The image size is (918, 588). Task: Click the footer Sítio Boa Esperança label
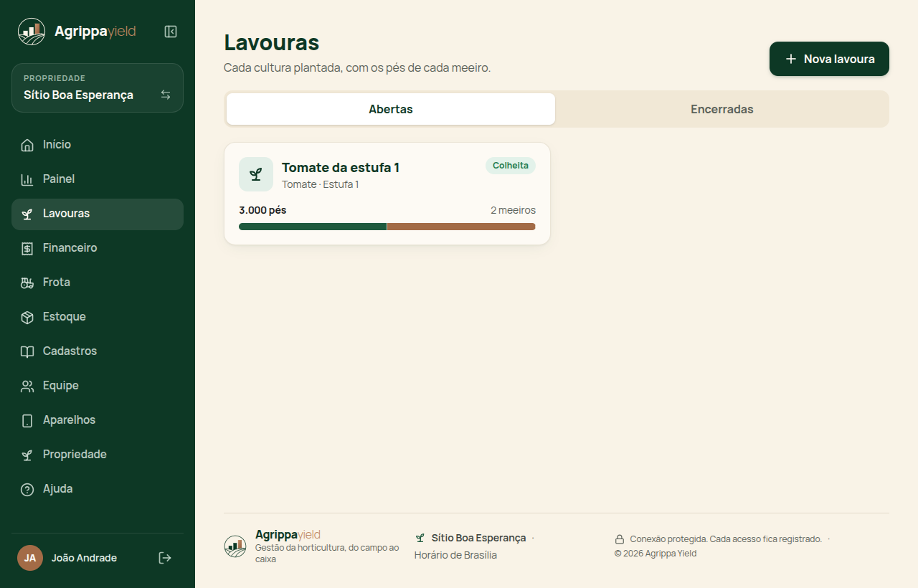(478, 538)
